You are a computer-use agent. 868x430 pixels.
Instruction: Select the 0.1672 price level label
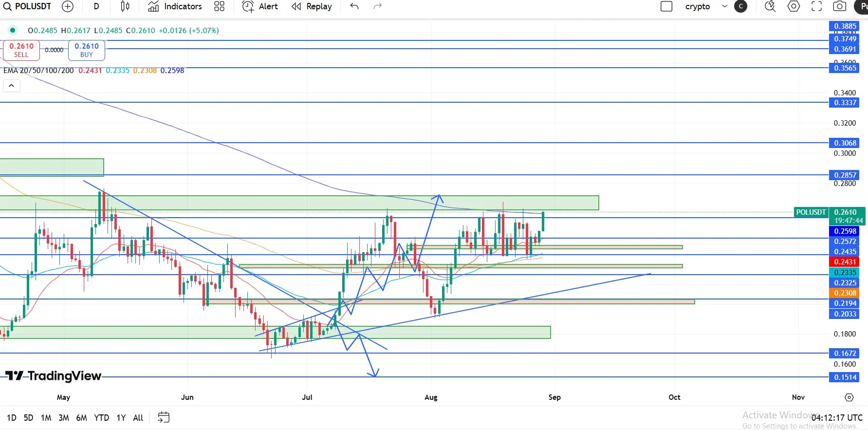tap(845, 354)
